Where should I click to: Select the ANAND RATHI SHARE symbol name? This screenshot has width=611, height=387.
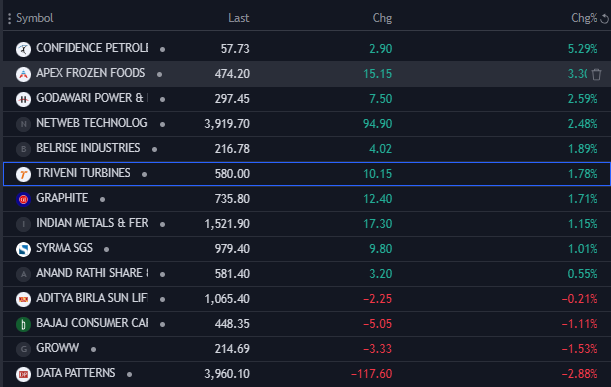click(x=92, y=273)
